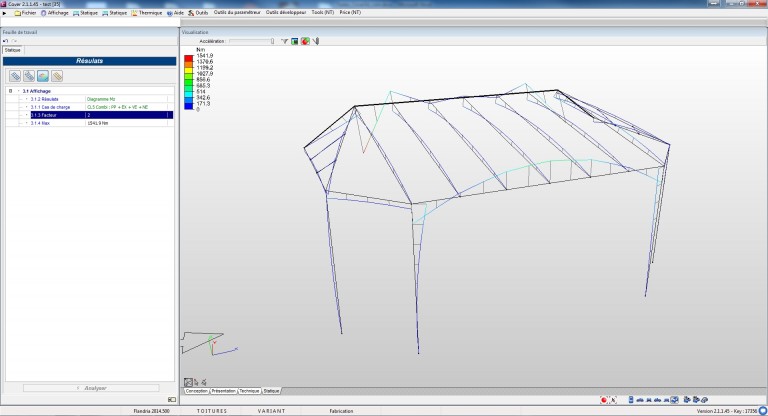
Task: Open the Aide menu
Action: coord(175,13)
